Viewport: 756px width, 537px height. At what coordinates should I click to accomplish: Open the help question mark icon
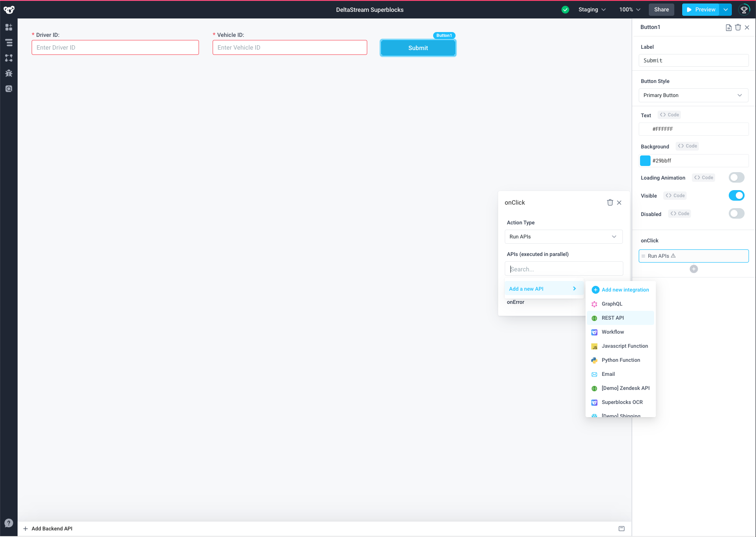[9, 523]
